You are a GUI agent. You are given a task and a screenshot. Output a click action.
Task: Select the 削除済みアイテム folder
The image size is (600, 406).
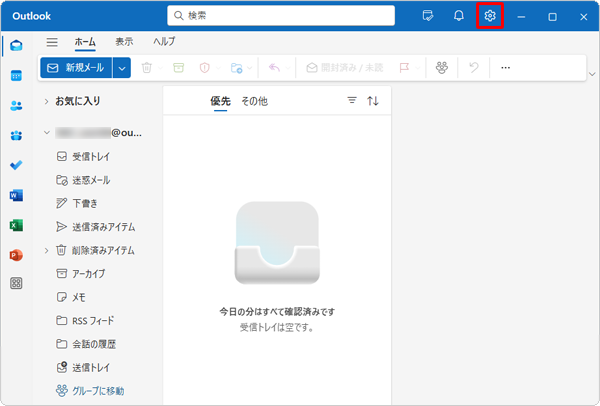tap(103, 251)
